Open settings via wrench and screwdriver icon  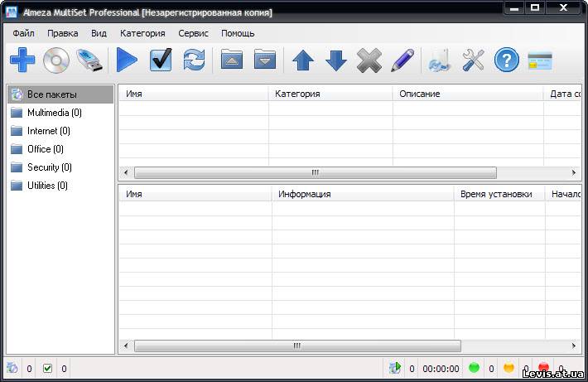[473, 60]
